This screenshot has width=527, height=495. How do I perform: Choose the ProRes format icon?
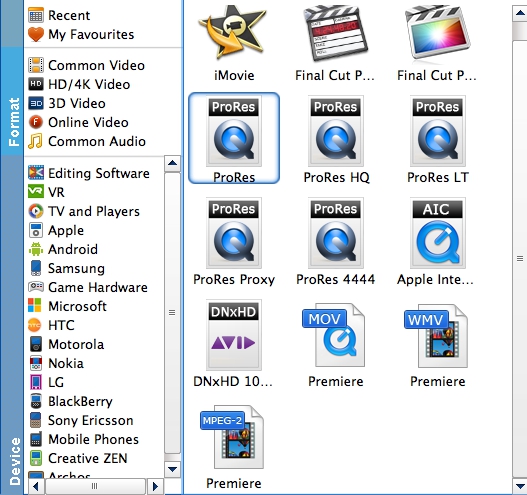click(x=234, y=131)
